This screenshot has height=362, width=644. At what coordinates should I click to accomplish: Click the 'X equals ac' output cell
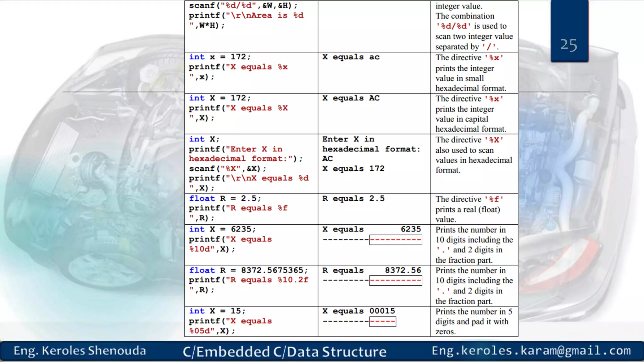(351, 57)
